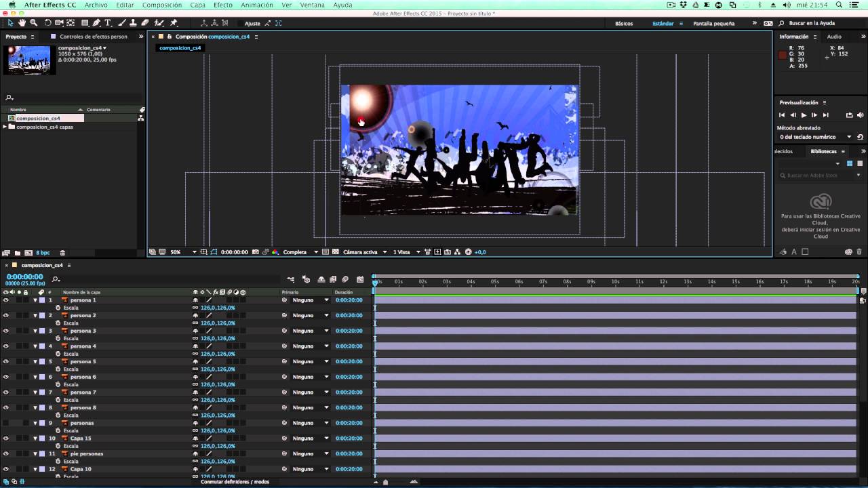Viewport: 868px width, 488px height.
Task: Adjust the +0,0 exposure value
Action: click(x=480, y=252)
